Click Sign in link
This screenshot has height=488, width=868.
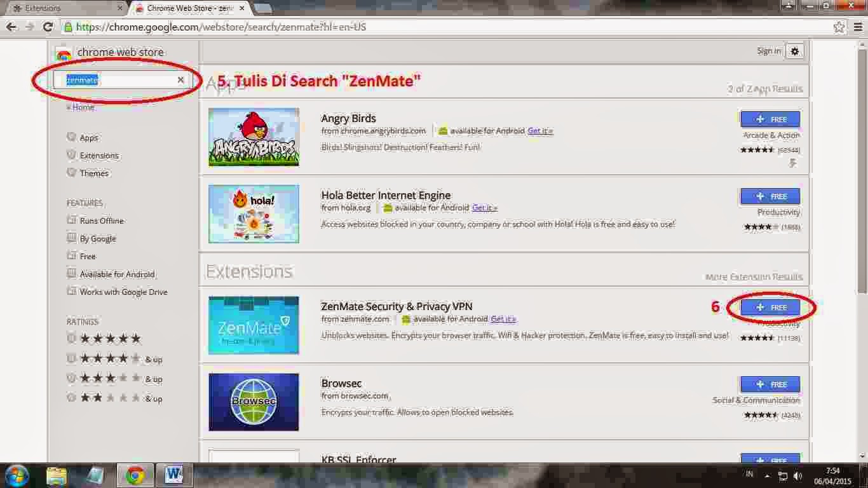(769, 51)
